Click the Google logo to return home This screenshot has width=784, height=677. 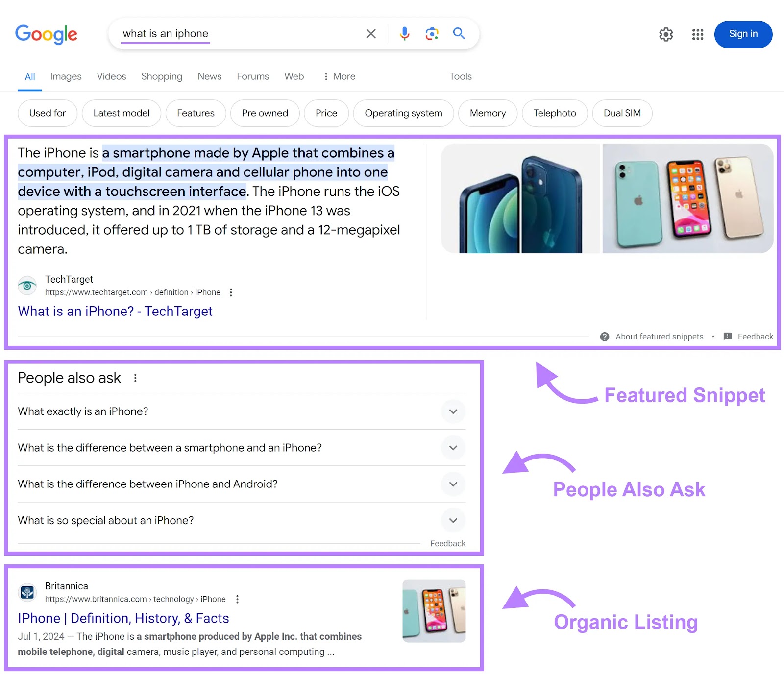click(x=47, y=34)
